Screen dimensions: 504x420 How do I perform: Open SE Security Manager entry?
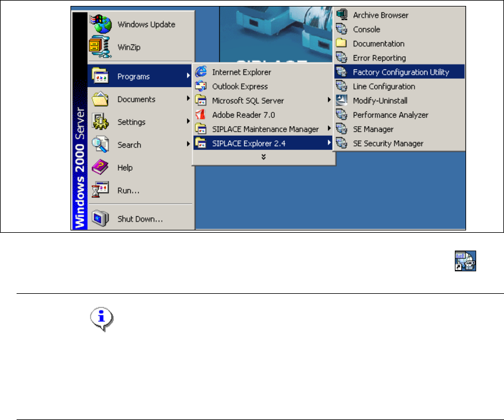point(400,143)
